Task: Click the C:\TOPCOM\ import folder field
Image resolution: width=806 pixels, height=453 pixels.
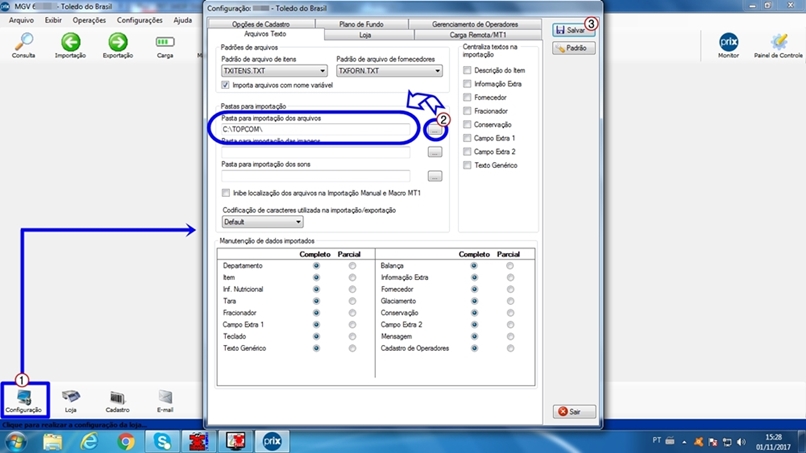Action: click(x=316, y=130)
